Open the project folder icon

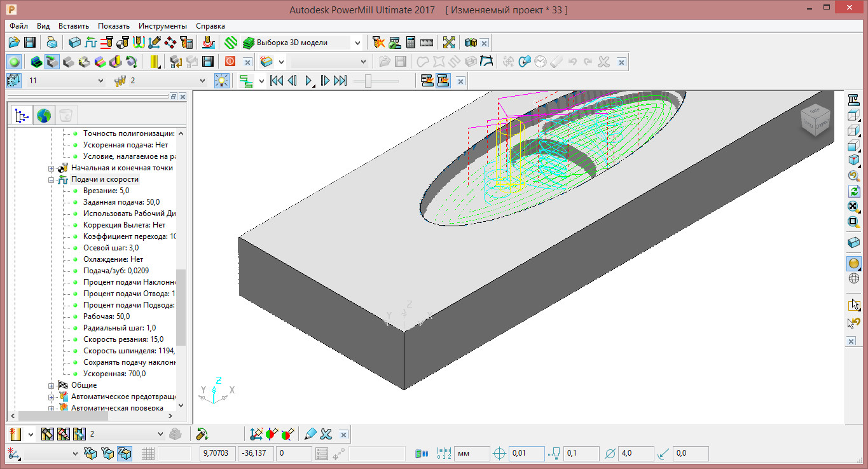pyautogui.click(x=14, y=43)
